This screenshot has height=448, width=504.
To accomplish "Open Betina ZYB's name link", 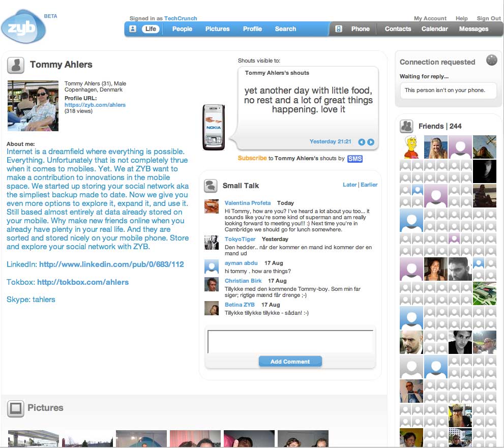I will point(240,305).
